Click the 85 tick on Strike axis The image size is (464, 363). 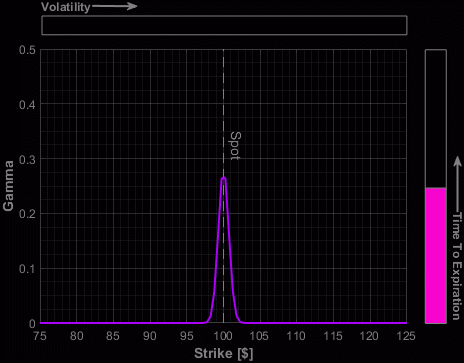tap(113, 336)
